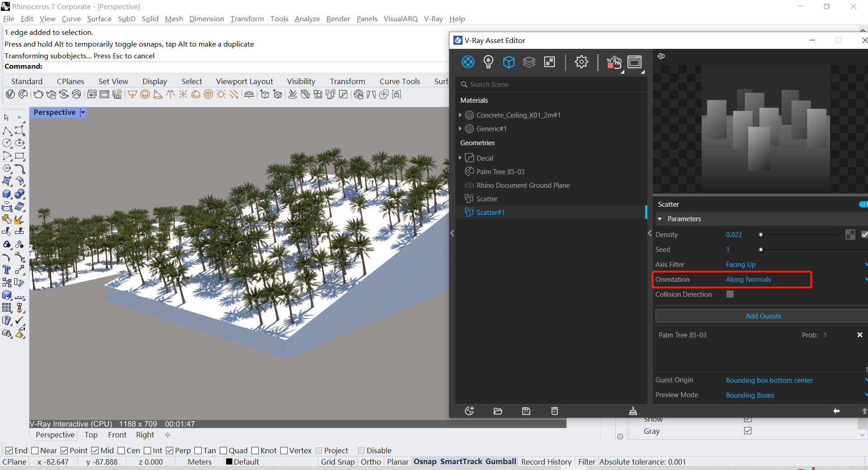Toggle the Point osnap checkbox

click(x=64, y=451)
